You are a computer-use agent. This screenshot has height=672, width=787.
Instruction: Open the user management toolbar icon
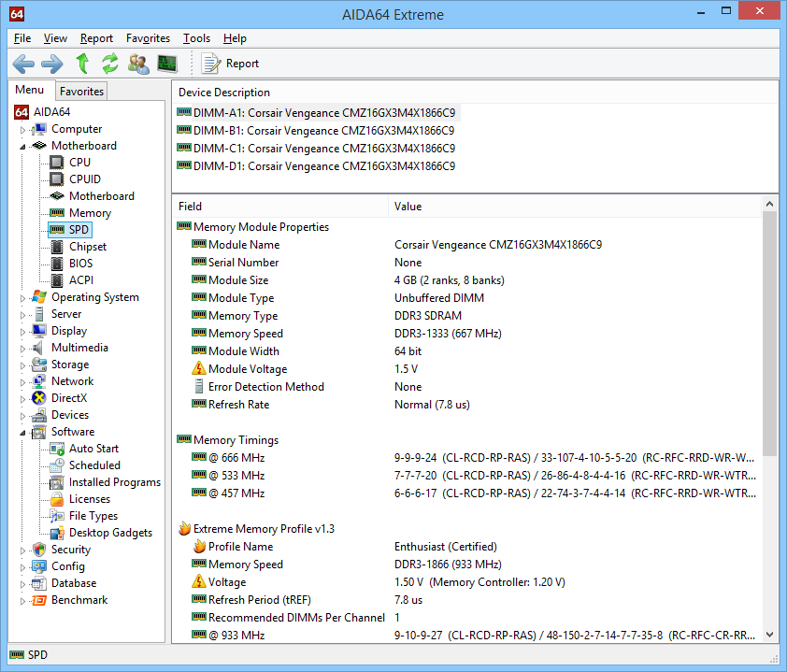pos(138,64)
